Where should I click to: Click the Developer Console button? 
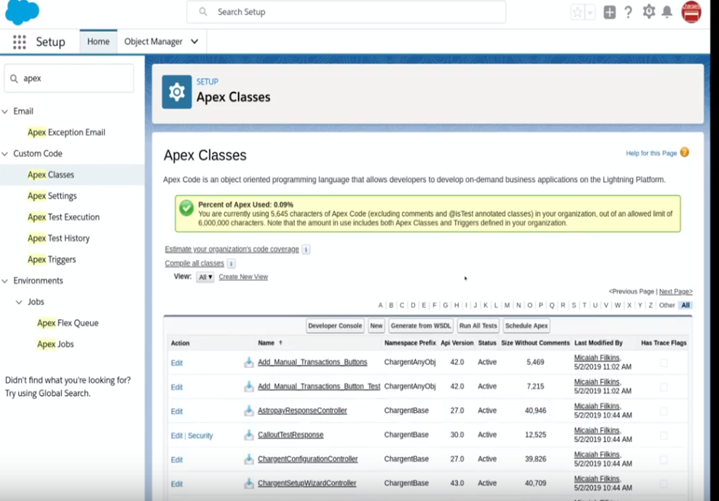(334, 326)
